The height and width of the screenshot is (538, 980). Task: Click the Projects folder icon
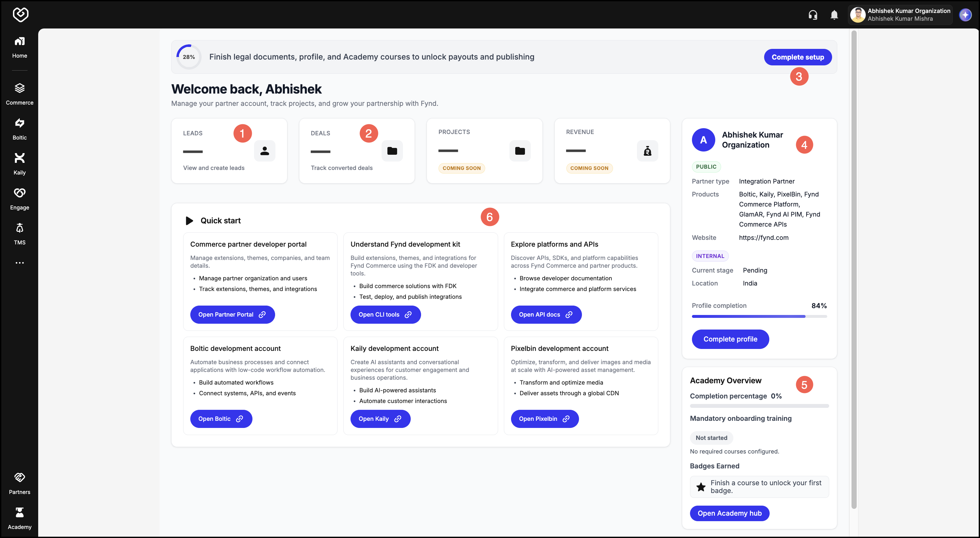[x=520, y=151]
